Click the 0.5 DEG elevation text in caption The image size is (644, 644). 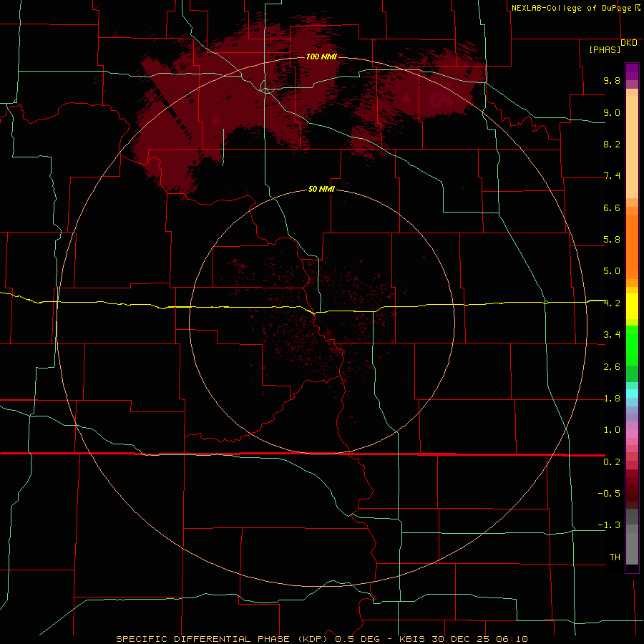click(x=357, y=639)
